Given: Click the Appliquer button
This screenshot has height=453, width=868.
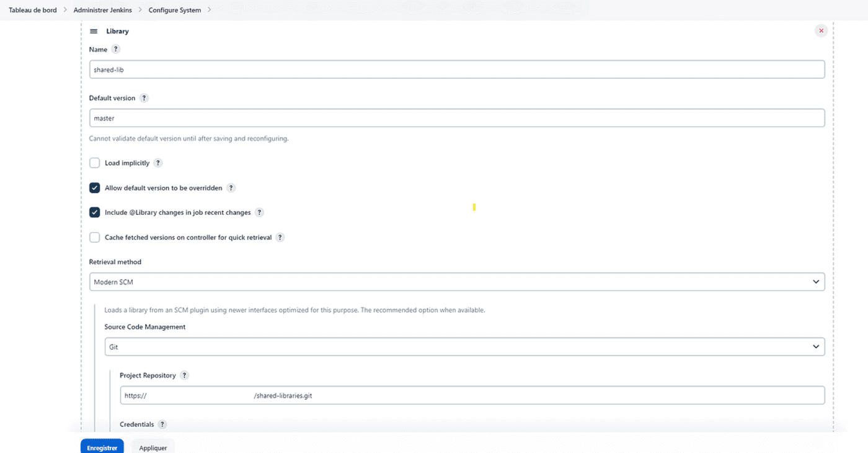Looking at the screenshot, I should point(153,447).
